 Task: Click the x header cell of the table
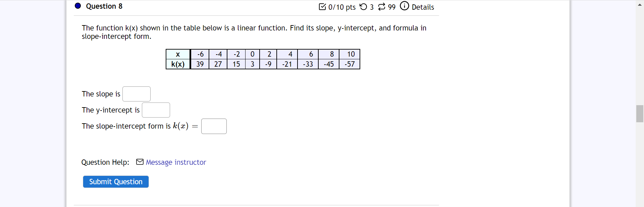coord(178,54)
